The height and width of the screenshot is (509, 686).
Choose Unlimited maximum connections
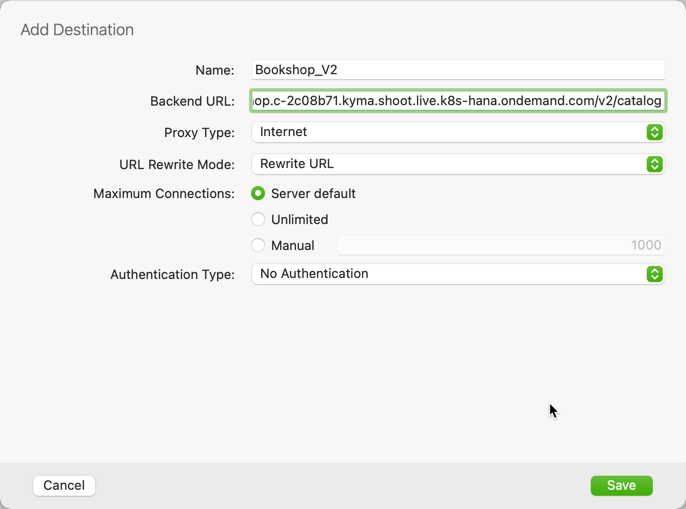point(258,220)
